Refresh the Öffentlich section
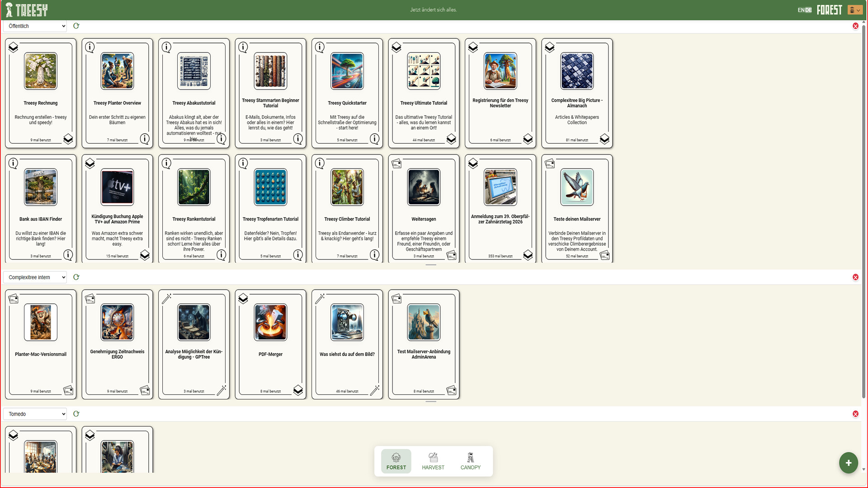 point(76,26)
